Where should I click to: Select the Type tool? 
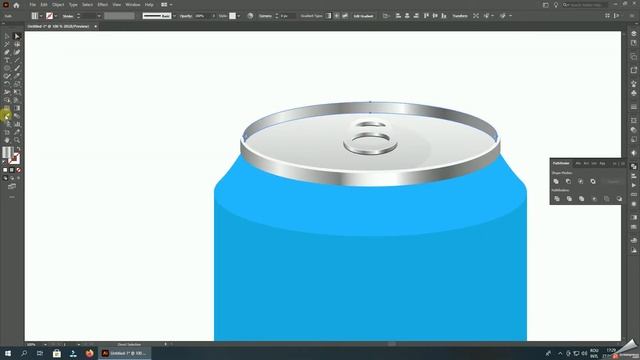click(7, 60)
